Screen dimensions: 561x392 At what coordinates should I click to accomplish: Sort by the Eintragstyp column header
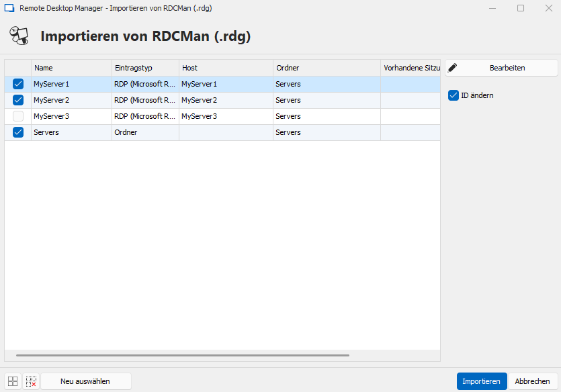[145, 68]
